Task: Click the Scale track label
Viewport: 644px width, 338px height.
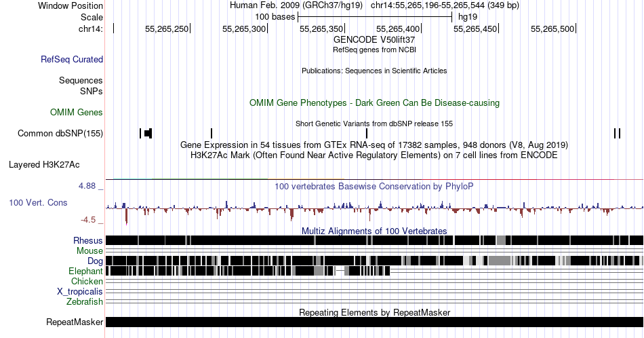Action: [92, 17]
